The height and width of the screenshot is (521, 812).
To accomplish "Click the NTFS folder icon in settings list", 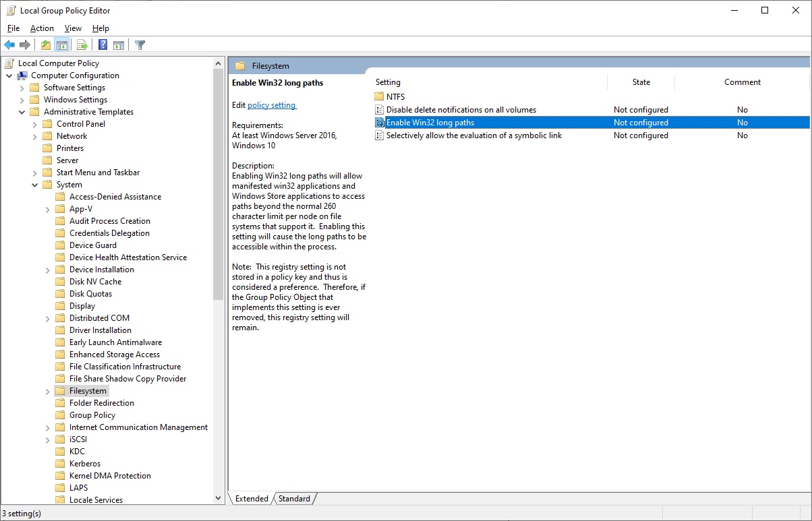I will click(379, 96).
